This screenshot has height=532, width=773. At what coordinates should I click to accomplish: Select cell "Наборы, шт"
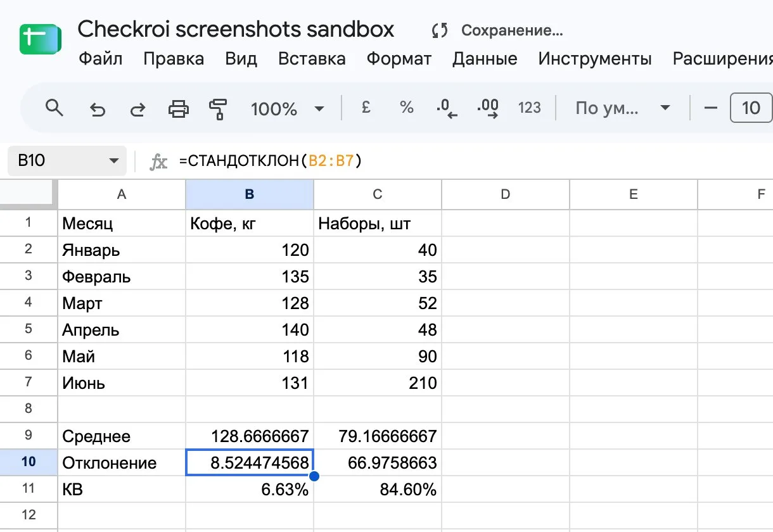pyautogui.click(x=378, y=223)
